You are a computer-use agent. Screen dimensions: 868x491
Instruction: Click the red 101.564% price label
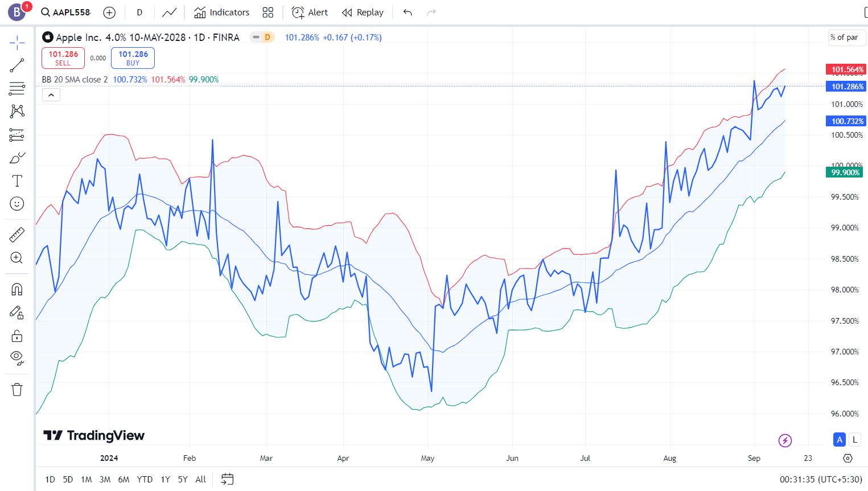coord(846,69)
